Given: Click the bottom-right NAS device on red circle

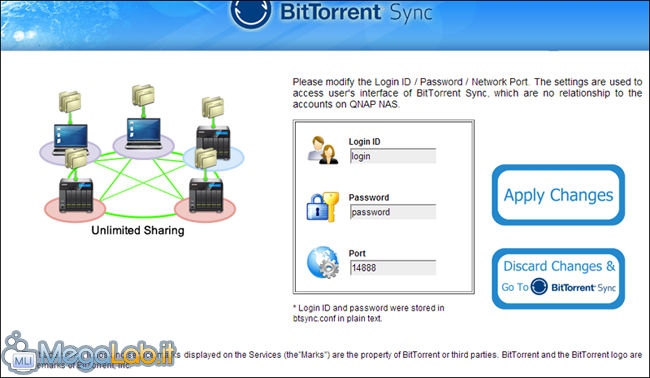Looking at the screenshot, I should (x=206, y=196).
